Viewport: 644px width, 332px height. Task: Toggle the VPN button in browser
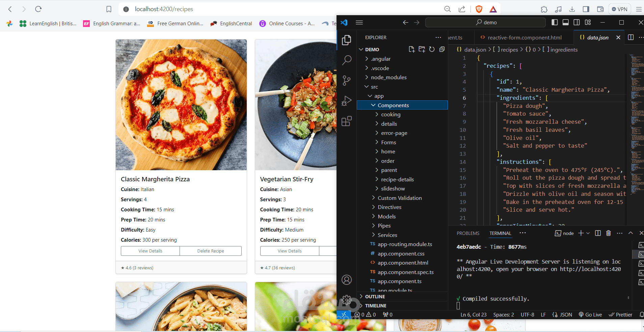(619, 9)
